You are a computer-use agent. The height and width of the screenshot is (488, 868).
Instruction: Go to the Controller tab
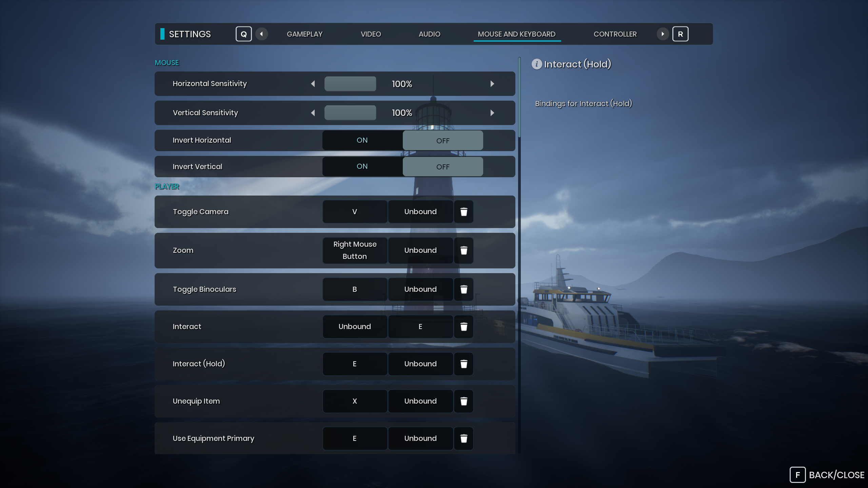click(615, 34)
